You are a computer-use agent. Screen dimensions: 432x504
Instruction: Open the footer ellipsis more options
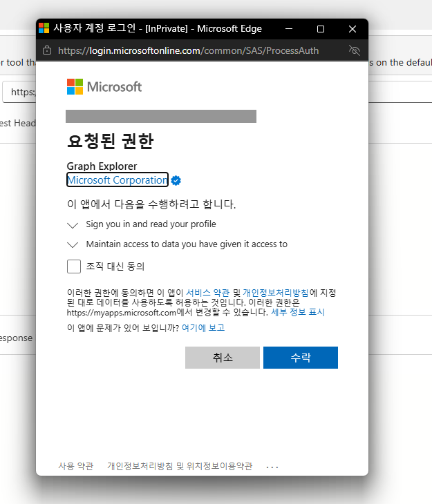pyautogui.click(x=272, y=467)
